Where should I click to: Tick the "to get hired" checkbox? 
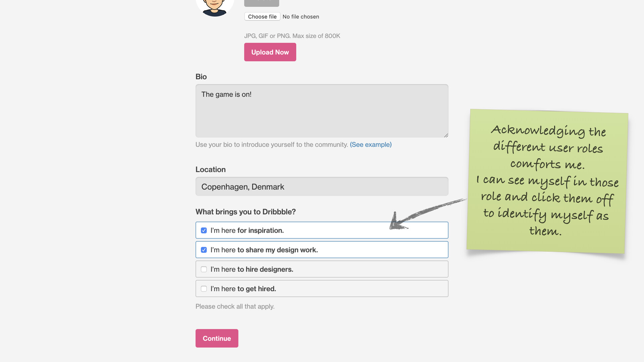click(x=204, y=289)
